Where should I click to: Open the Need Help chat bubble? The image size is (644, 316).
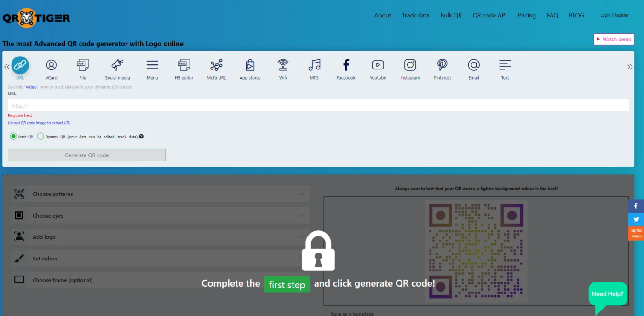(x=608, y=294)
